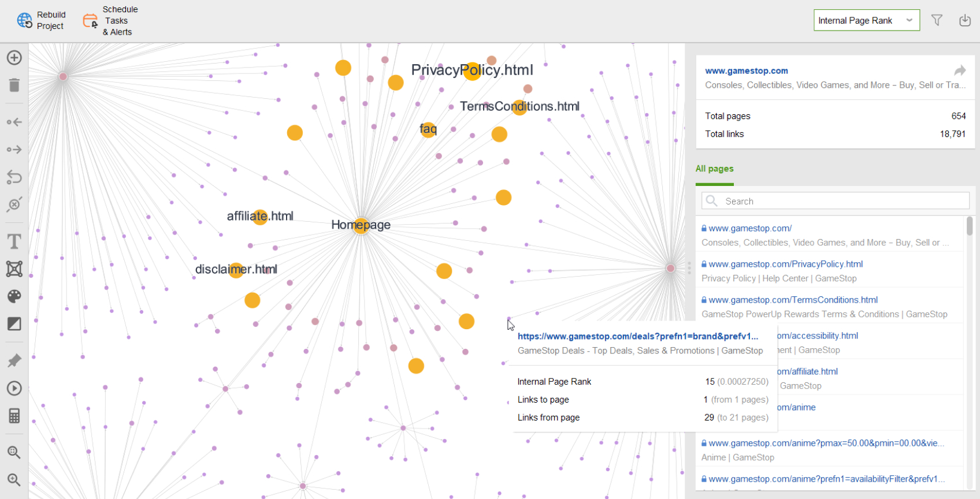Click the trash delete icon

(14, 85)
